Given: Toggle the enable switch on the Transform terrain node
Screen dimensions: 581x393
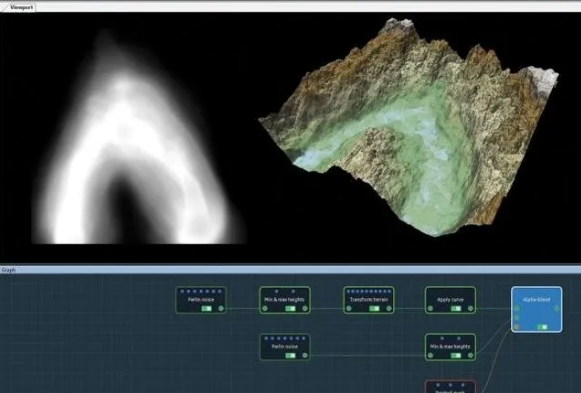Looking at the screenshot, I should [374, 309].
